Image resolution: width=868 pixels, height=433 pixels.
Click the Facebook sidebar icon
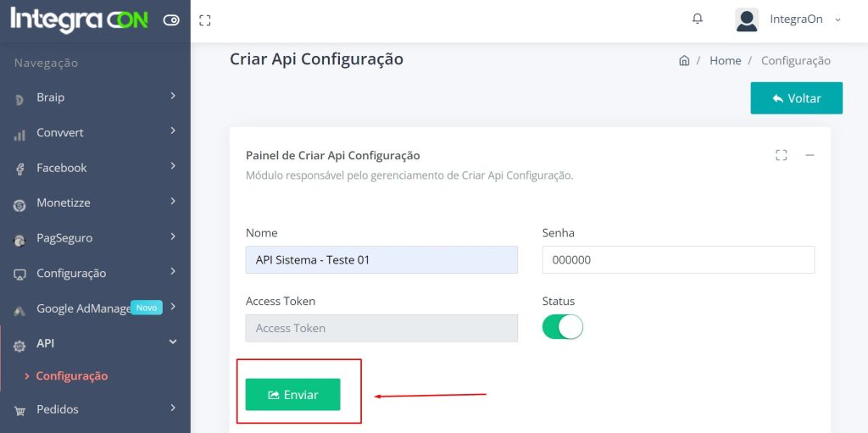[19, 169]
